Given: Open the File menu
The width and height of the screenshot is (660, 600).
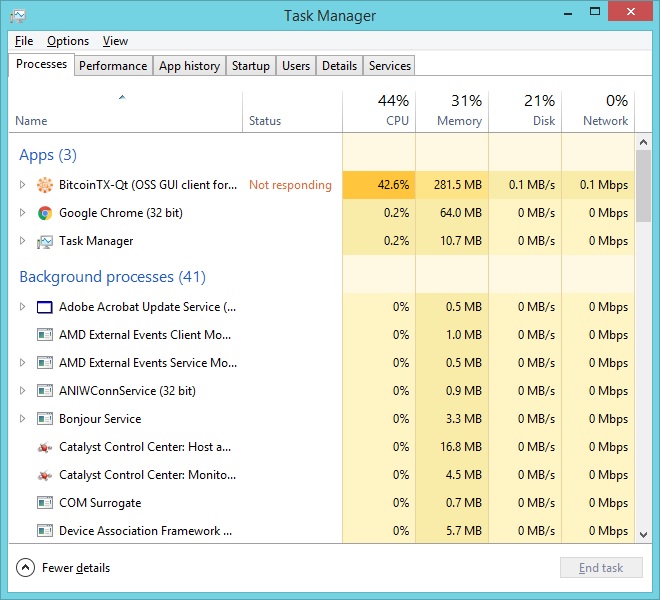Looking at the screenshot, I should (24, 41).
